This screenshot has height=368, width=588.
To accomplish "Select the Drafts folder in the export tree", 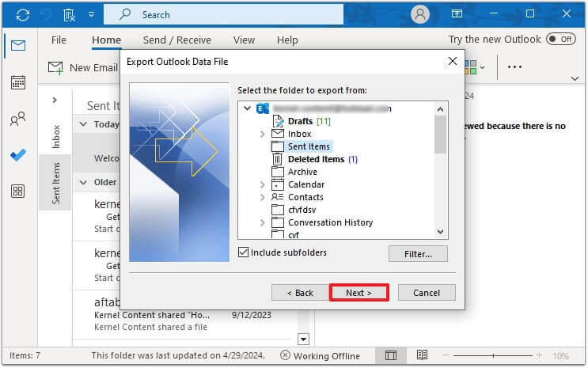I will coord(301,121).
